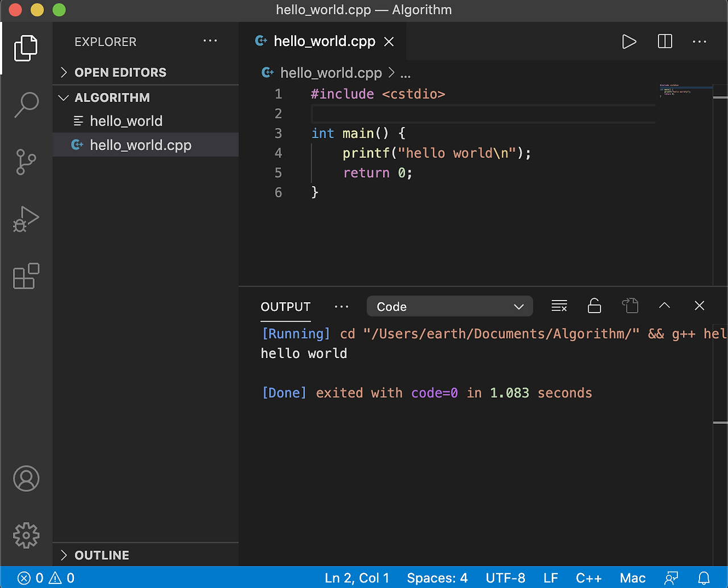This screenshot has height=588, width=728.
Task: Open the Extensions view icon
Action: click(26, 276)
